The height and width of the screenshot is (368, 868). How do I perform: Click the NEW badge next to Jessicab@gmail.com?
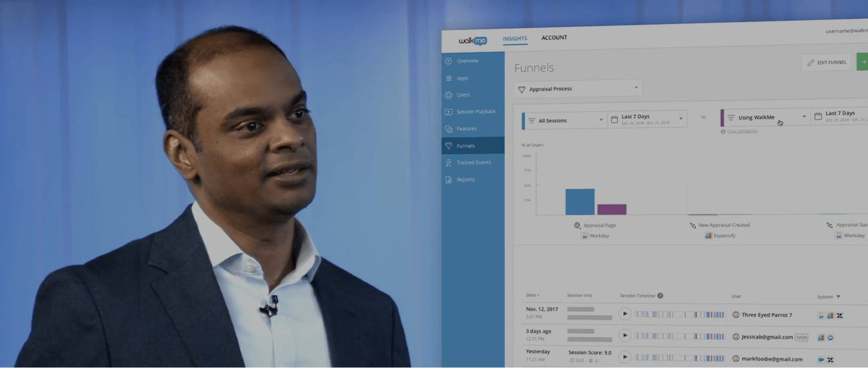802,337
